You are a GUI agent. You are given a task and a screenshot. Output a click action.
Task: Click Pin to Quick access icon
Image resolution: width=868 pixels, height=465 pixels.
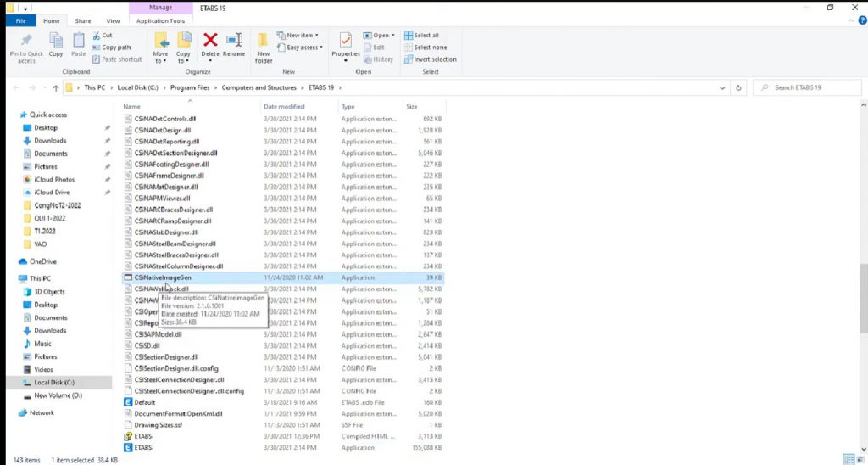click(x=26, y=41)
